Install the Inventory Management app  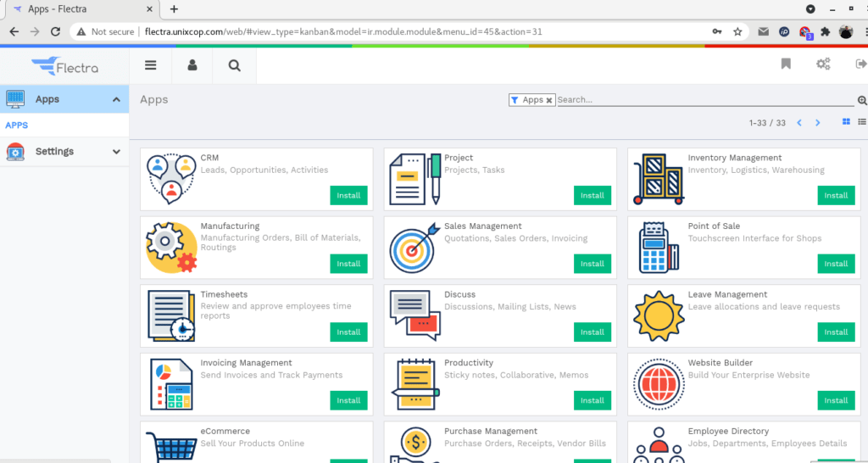coord(836,196)
